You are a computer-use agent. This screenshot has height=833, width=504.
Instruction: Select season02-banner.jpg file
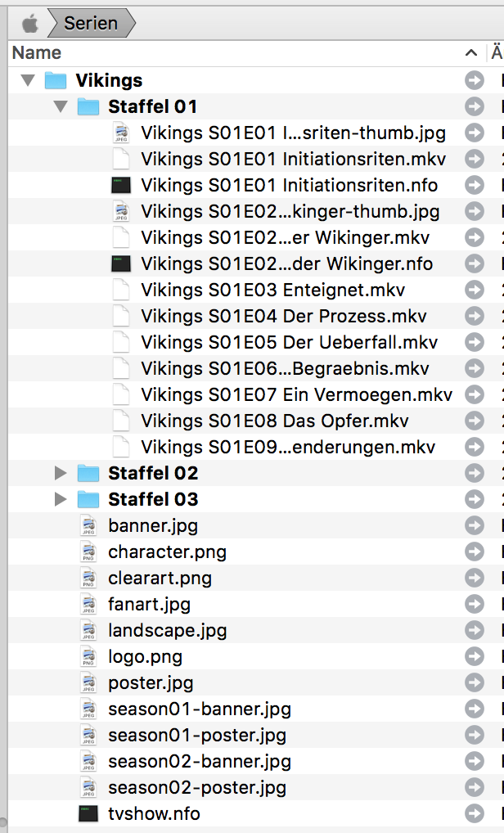coord(199,761)
